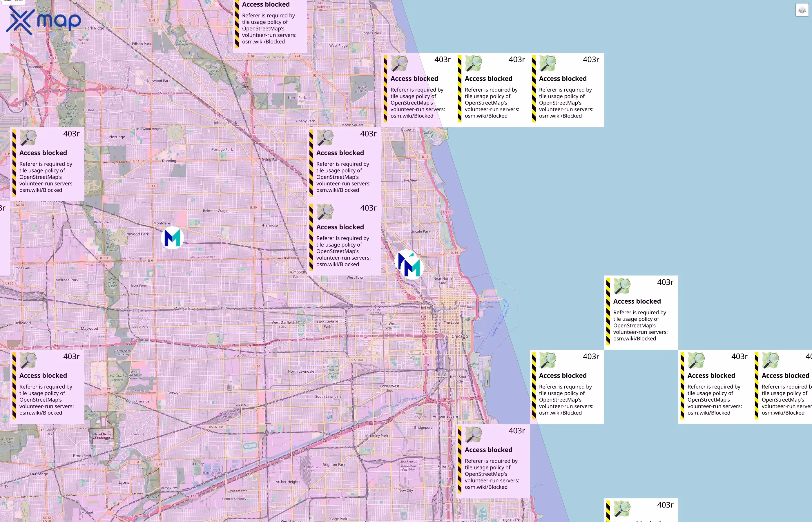Click the 'Harwood Heights' label
The image size is (812, 522).
coord(150,129)
